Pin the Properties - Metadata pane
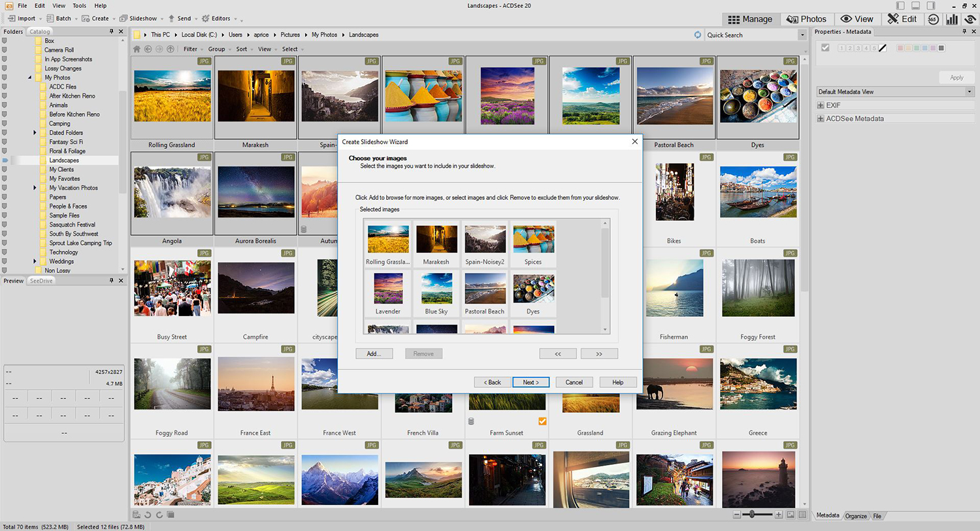980x531 pixels. click(x=964, y=31)
